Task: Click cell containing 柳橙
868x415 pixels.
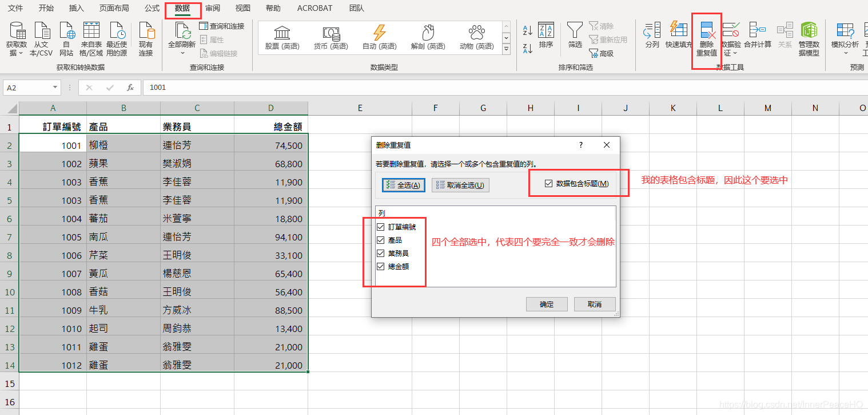Action: 124,145
